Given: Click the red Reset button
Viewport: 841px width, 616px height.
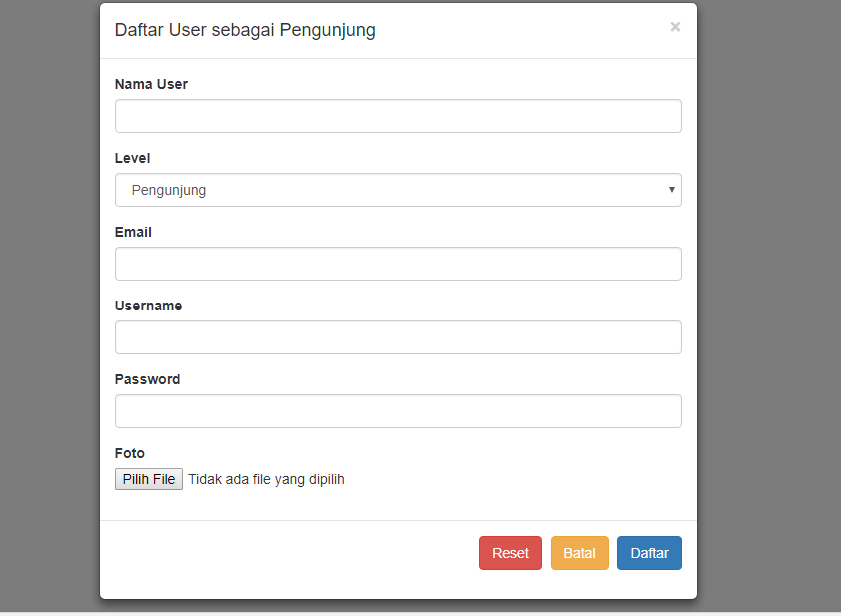Looking at the screenshot, I should (x=510, y=553).
